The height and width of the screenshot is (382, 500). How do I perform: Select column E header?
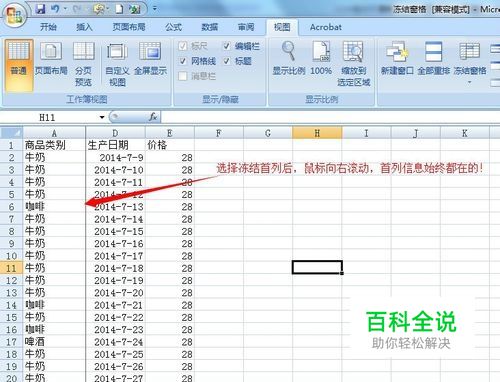click(170, 133)
